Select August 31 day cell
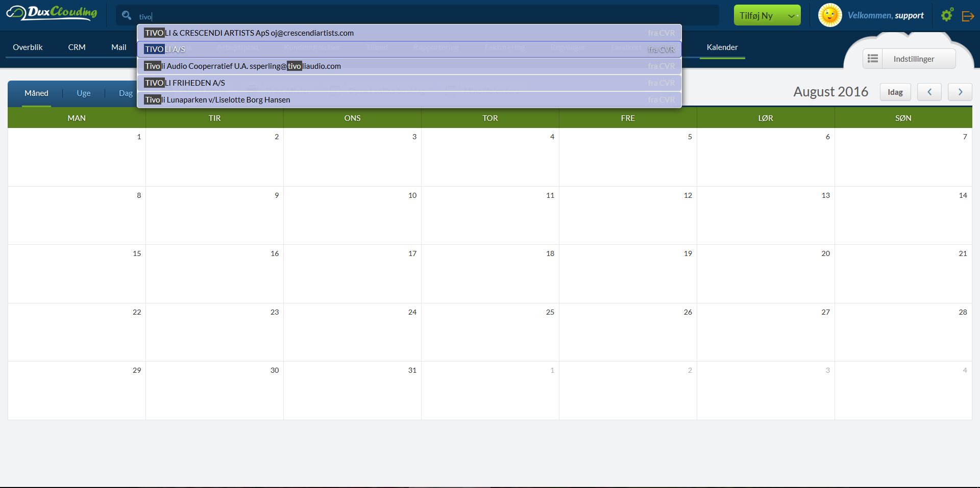Screen dimensions: 980x488 (x=352, y=391)
